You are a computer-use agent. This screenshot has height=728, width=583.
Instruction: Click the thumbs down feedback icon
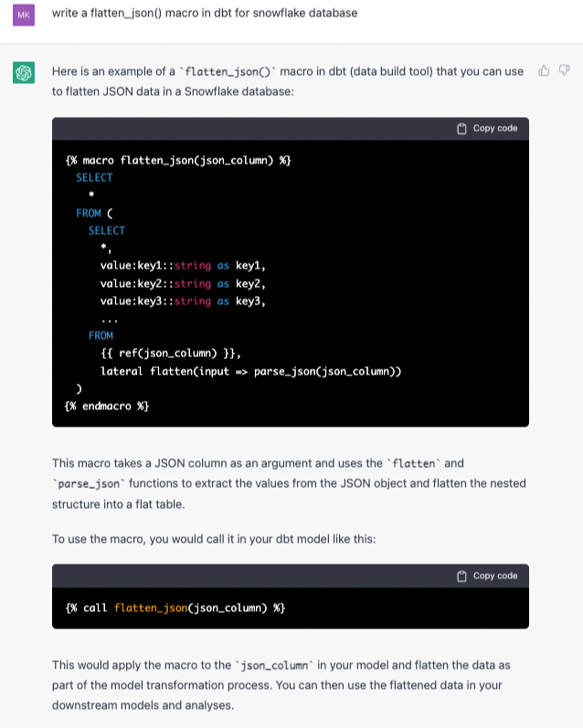pos(564,71)
